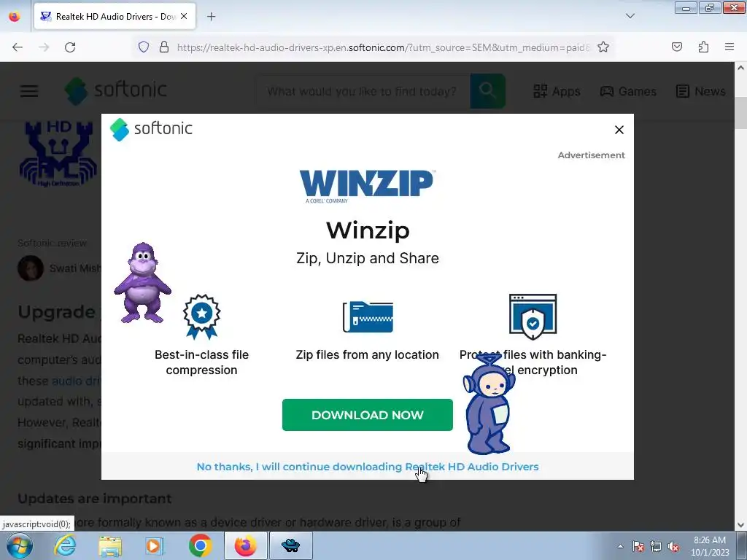Show hidden system tray icons arrow
This screenshot has width=747, height=560.
pos(620,546)
